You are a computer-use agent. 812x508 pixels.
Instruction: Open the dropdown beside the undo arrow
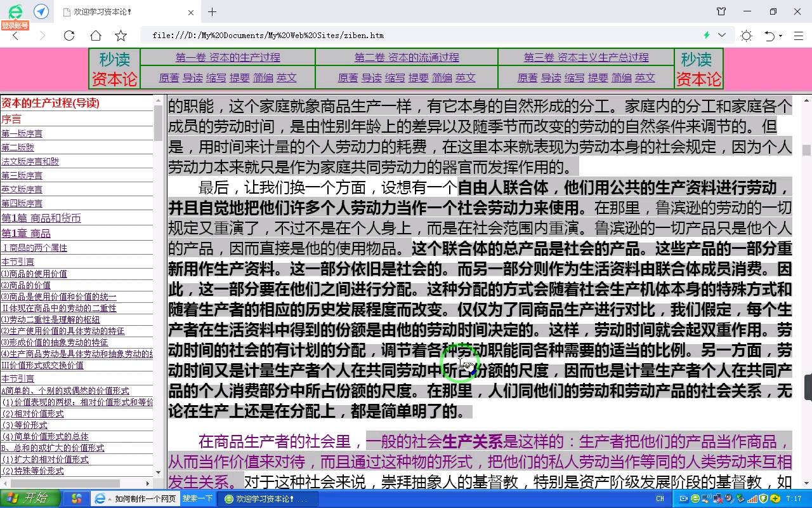click(781, 36)
